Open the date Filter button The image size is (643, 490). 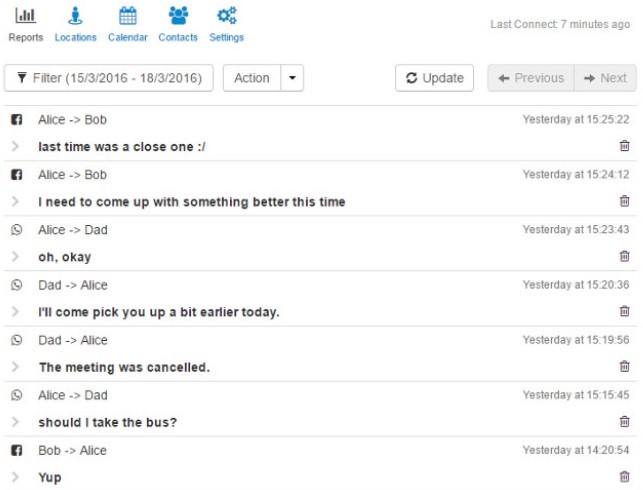[109, 78]
